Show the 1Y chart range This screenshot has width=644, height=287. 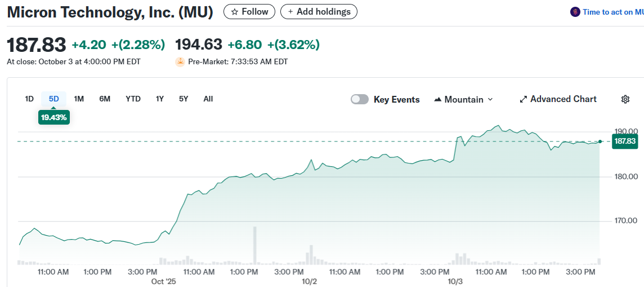click(160, 99)
